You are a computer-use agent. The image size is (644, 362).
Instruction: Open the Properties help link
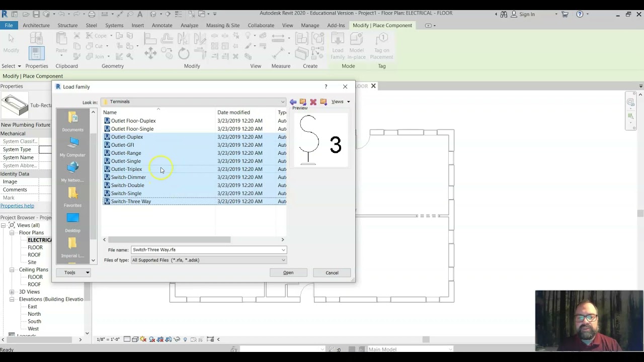[x=17, y=206]
